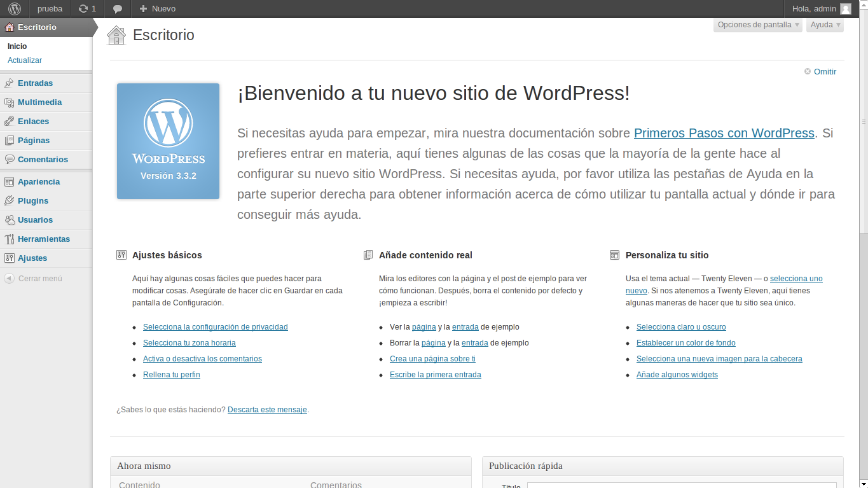Click the page vertical scrollbar
The width and height of the screenshot is (868, 488).
(864, 121)
